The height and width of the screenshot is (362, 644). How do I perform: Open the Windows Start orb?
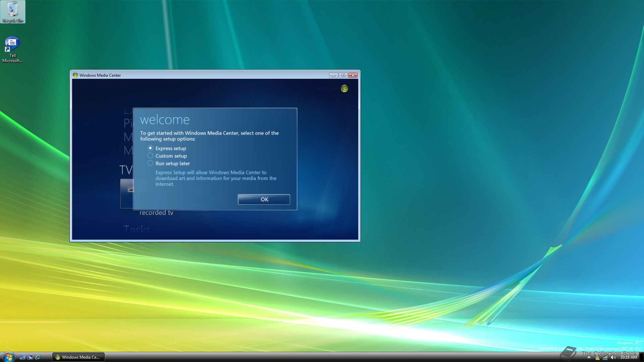[x=8, y=357]
